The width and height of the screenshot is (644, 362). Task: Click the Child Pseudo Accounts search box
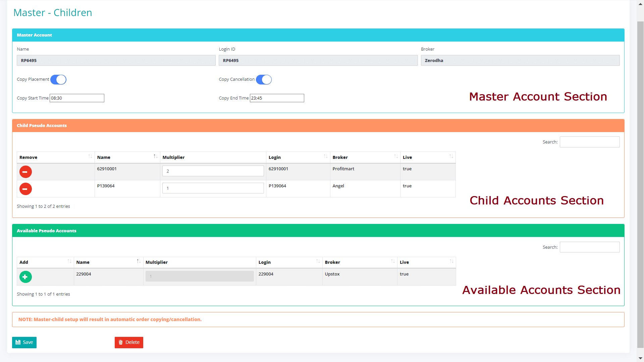click(590, 142)
